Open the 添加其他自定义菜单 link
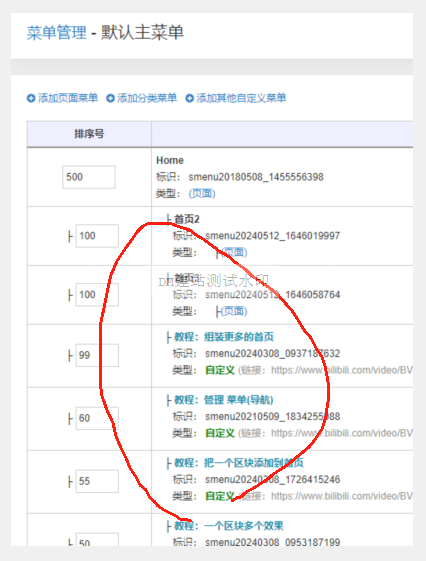 (241, 98)
